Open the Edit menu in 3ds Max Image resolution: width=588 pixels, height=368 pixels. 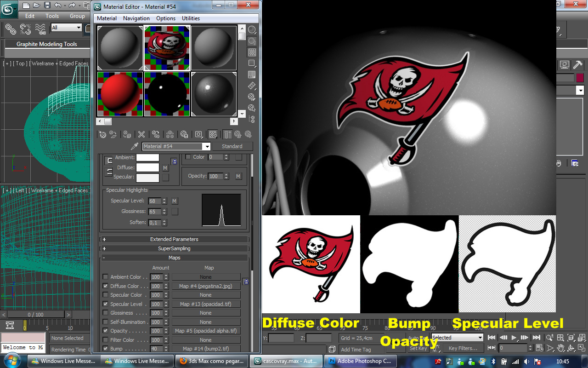30,16
